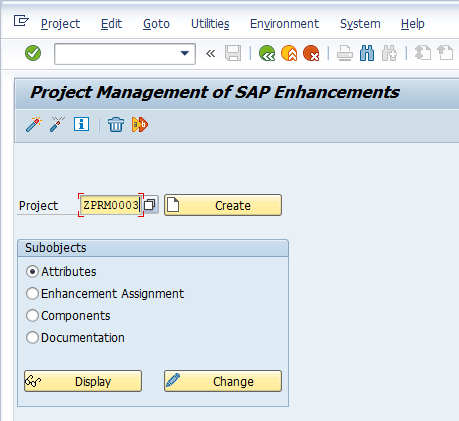Click the green Enter checkmark icon
Screen dimensions: 459x421
(x=33, y=53)
